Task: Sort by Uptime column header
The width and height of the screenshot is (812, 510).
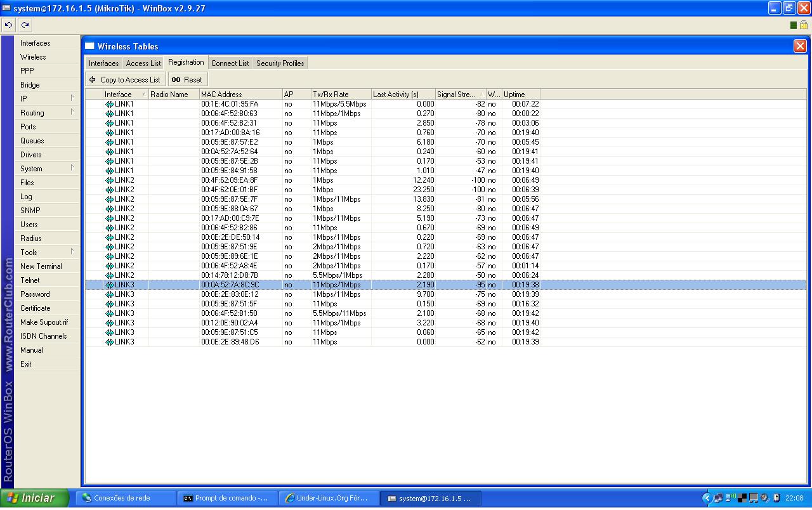Action: pyautogui.click(x=521, y=95)
